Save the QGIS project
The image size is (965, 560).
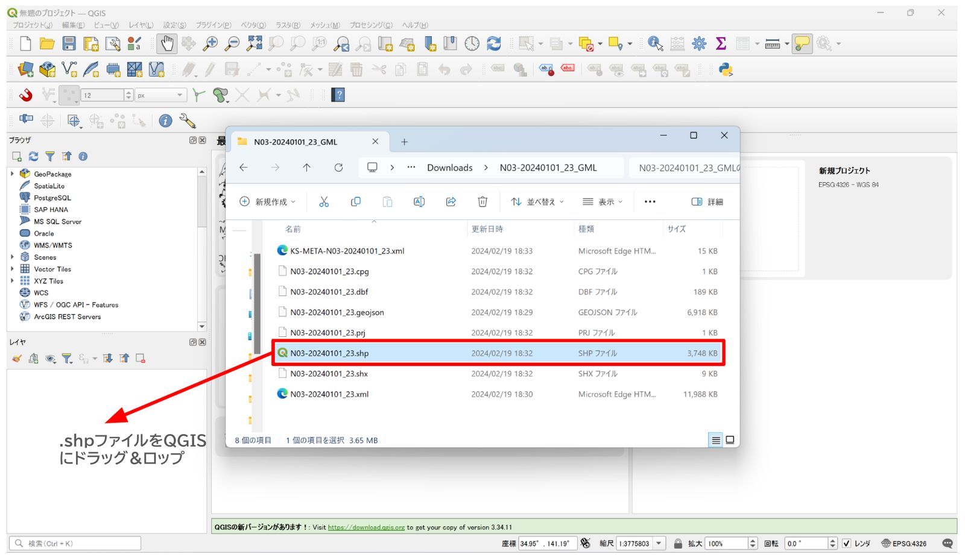click(69, 43)
